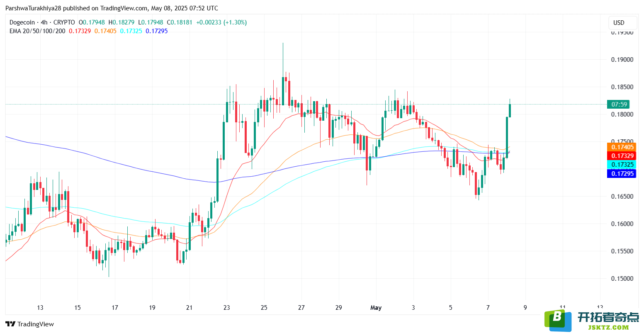Click the high value H0.18279
644x333 pixels.
[121, 22]
